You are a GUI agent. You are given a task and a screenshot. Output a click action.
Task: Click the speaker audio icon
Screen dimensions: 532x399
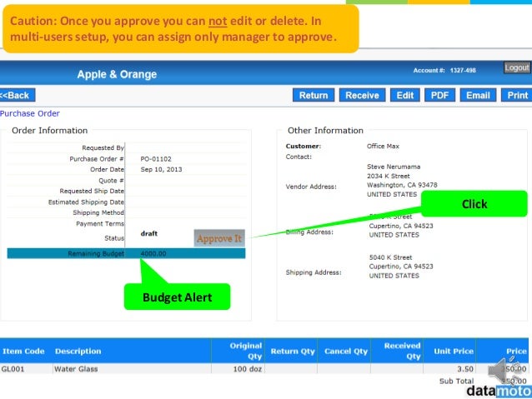point(504,370)
